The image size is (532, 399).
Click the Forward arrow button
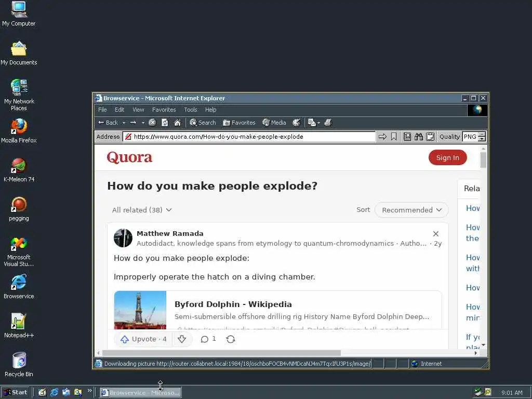(134, 123)
